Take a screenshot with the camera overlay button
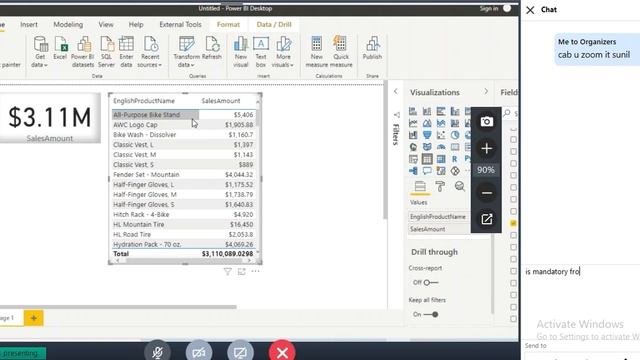This screenshot has width=640, height=360. (x=486, y=122)
